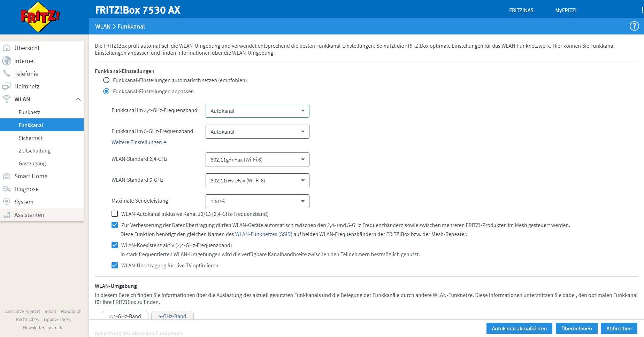Open the 5-GHz Funkkanal dropdown
This screenshot has height=337, width=644.
258,132
